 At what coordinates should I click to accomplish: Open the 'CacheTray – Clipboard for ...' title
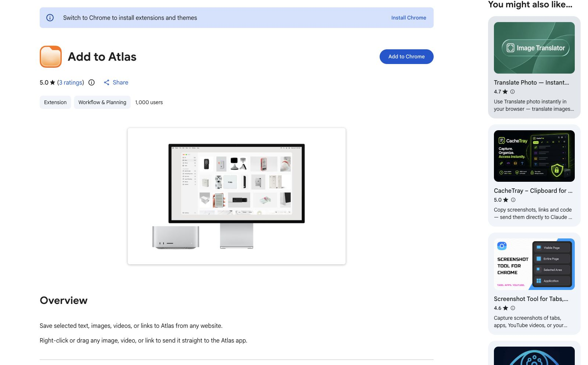(533, 191)
